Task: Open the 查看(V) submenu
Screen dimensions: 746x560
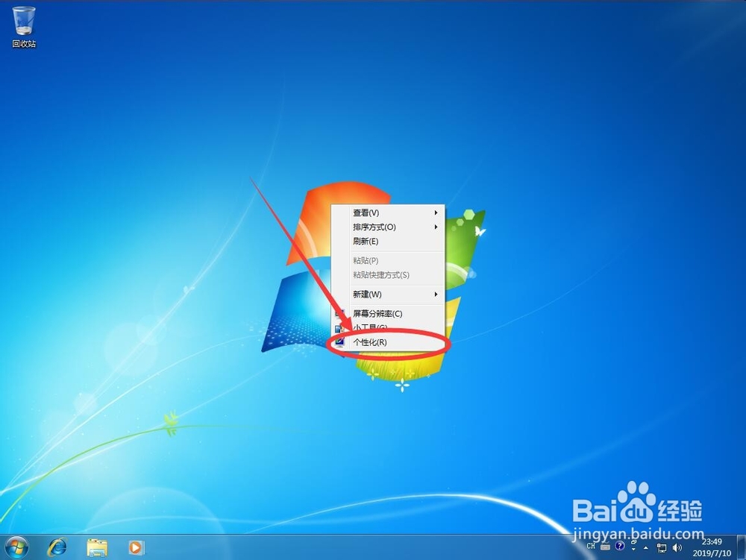Action: coord(388,213)
